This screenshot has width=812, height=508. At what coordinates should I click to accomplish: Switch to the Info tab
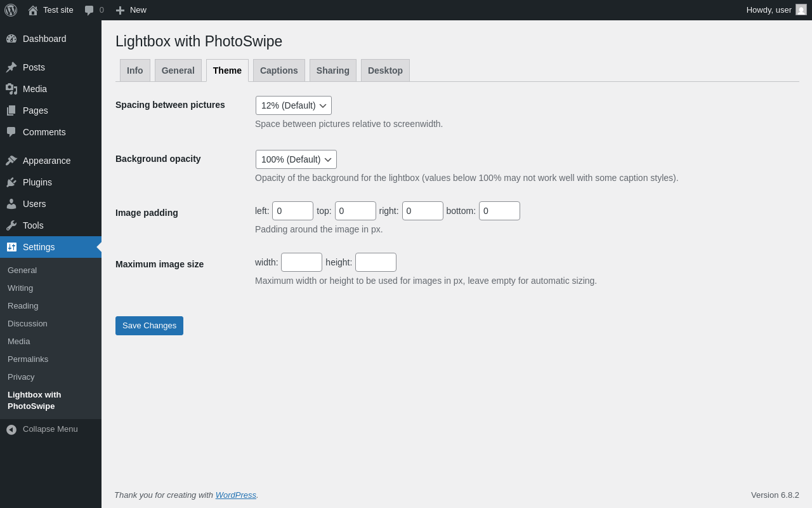pos(135,70)
